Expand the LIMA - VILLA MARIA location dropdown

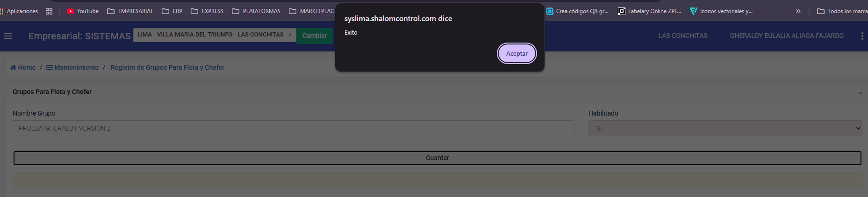tap(215, 35)
